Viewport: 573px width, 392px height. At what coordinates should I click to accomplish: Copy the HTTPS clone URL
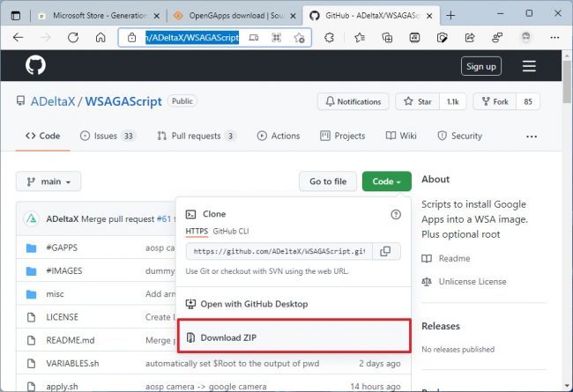click(x=385, y=251)
